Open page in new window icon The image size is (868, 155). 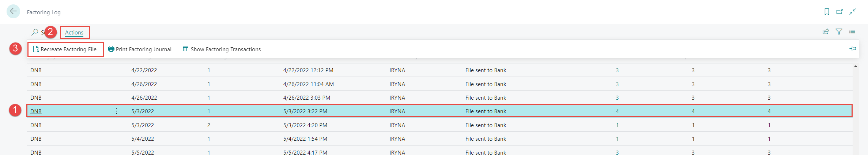coord(839,12)
